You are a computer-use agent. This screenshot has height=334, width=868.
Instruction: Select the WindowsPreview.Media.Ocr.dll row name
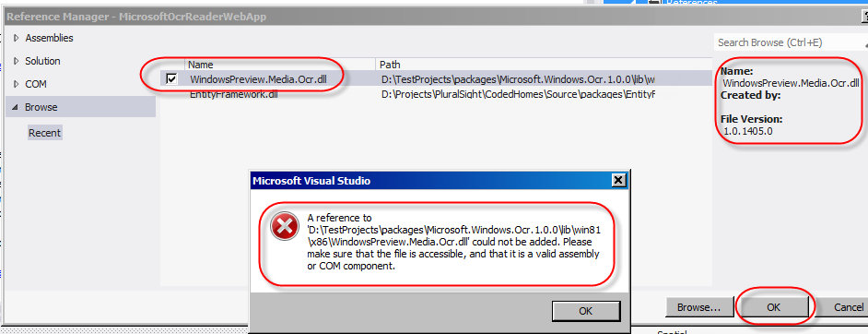[x=259, y=79]
